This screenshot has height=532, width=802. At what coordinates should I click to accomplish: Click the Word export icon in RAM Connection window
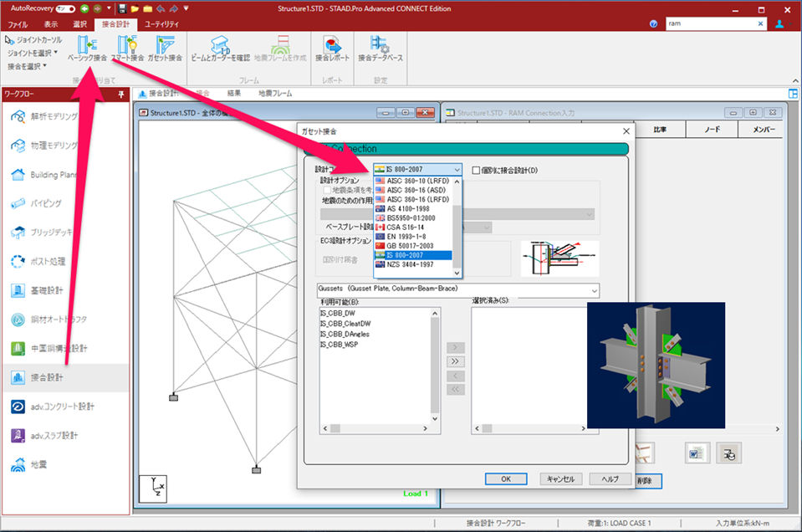pos(697,453)
